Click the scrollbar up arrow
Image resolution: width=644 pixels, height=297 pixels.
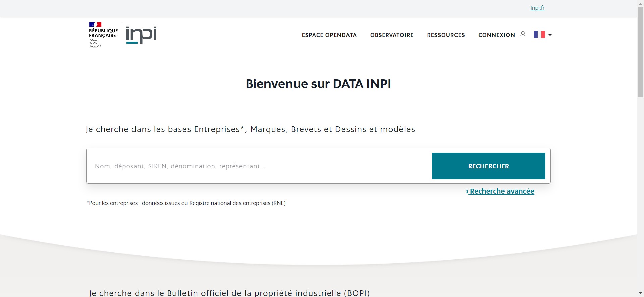coord(640,3)
